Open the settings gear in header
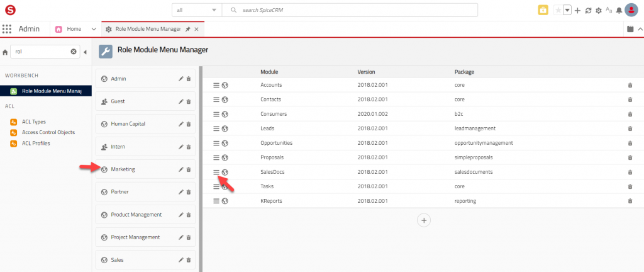644x272 pixels. (x=599, y=11)
